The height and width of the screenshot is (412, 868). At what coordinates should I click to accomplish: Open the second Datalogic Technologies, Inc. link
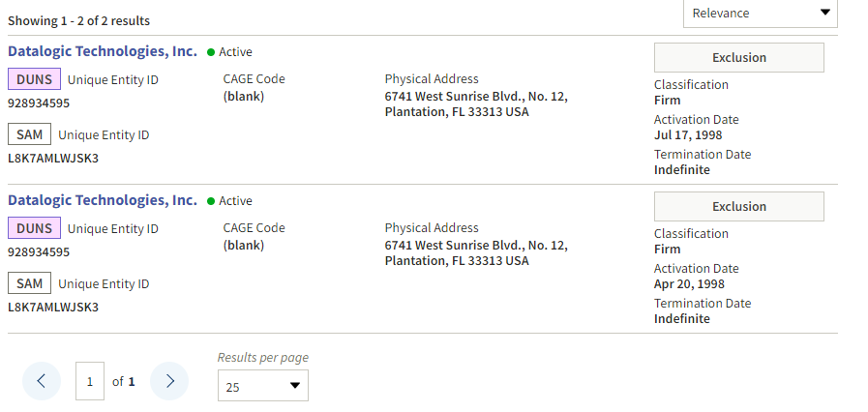coord(103,200)
